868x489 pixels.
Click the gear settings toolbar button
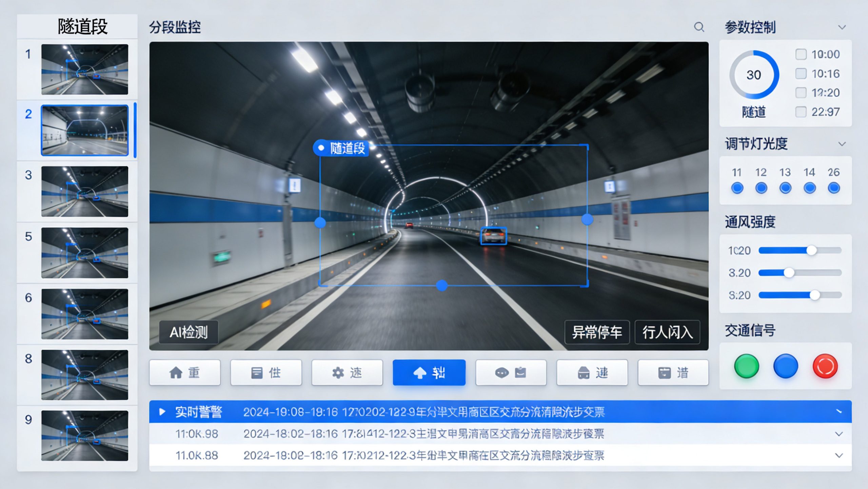tap(347, 373)
